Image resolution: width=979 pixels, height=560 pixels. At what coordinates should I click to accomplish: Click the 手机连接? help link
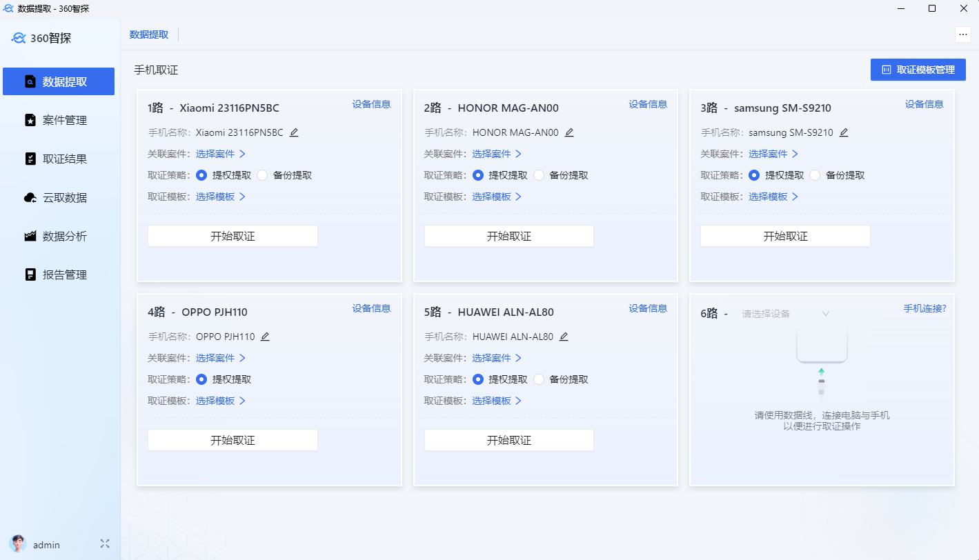coord(924,308)
